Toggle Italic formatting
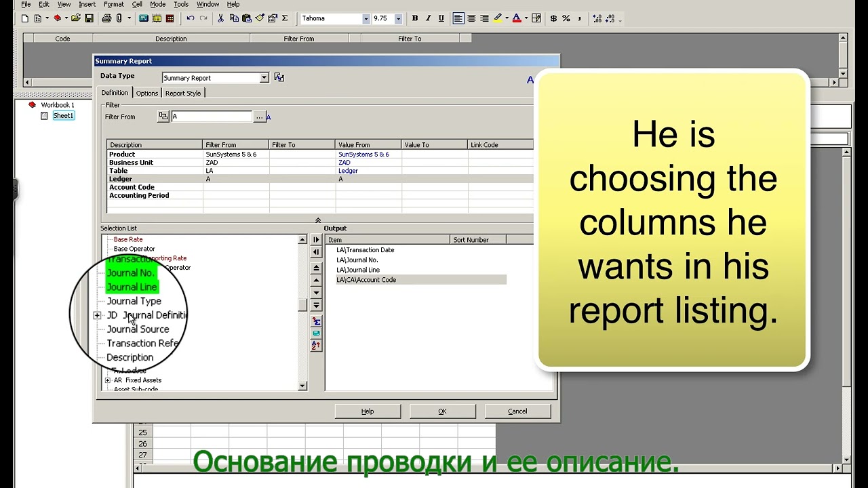The image size is (868, 488). click(428, 18)
